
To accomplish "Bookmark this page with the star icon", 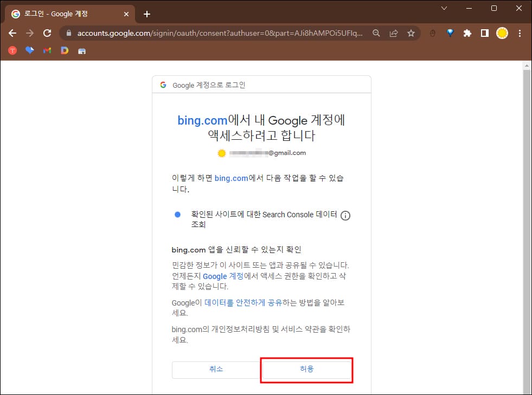I will pyautogui.click(x=411, y=33).
